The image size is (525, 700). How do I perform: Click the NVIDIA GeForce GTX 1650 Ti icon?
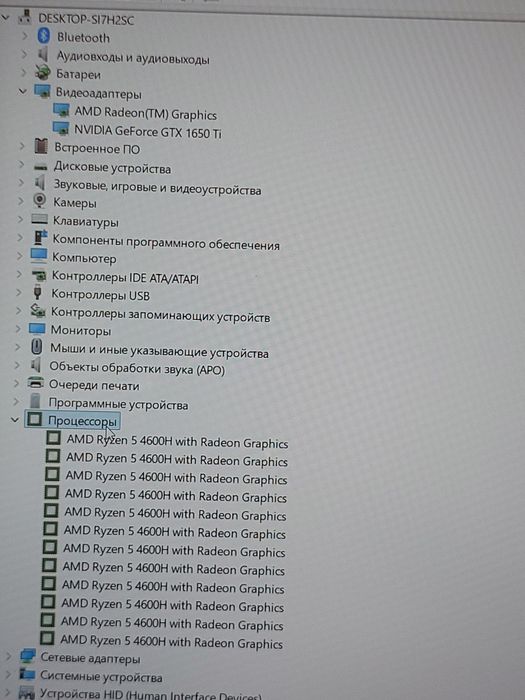pyautogui.click(x=60, y=129)
